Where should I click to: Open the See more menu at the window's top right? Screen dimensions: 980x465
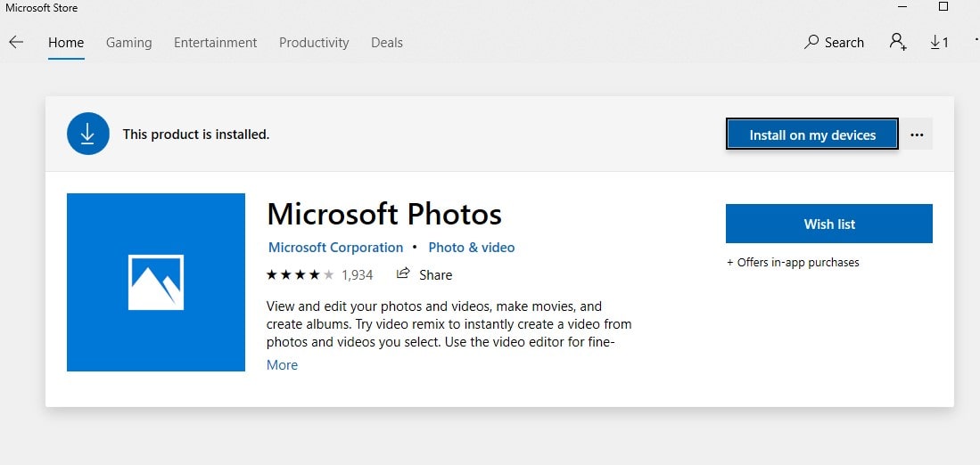tap(976, 42)
